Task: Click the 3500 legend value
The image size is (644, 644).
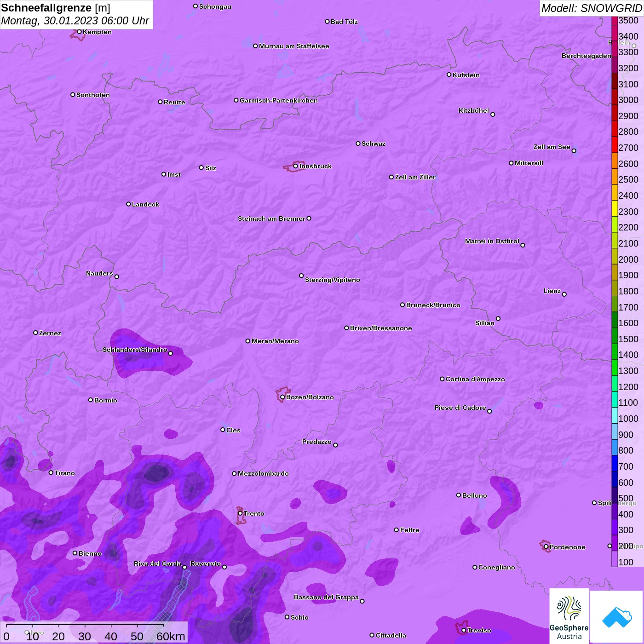Action: click(x=628, y=21)
